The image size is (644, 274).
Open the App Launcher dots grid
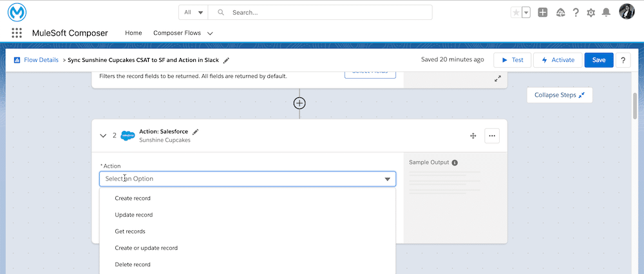(x=17, y=33)
